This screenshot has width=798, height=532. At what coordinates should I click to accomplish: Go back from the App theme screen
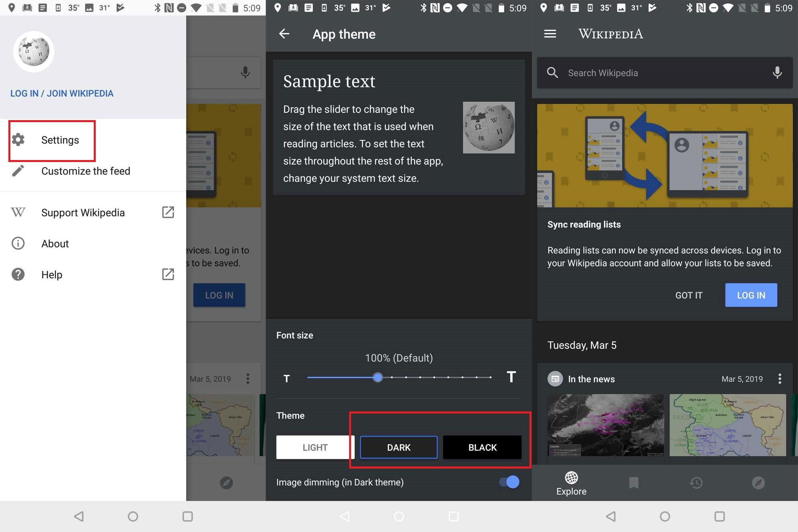(x=284, y=34)
